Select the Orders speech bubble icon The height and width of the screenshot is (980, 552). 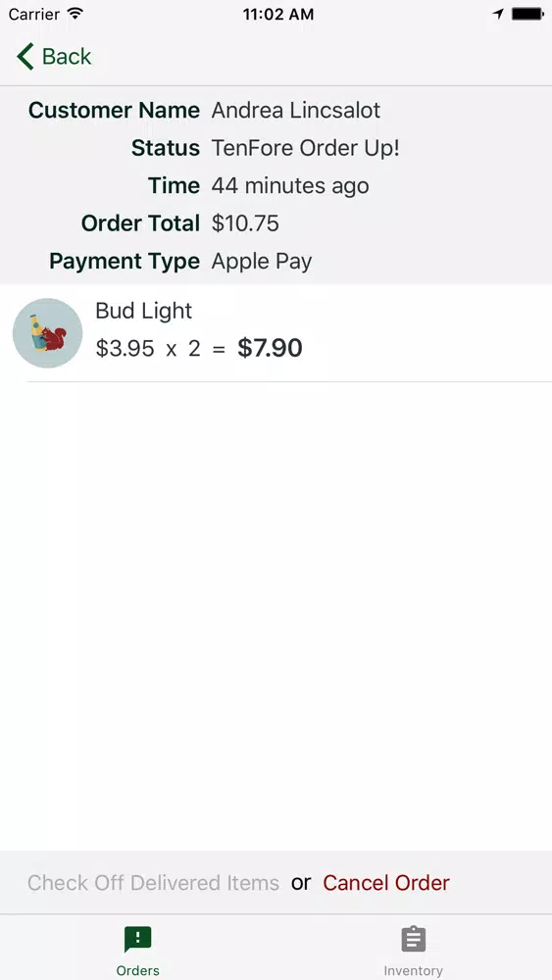[137, 940]
